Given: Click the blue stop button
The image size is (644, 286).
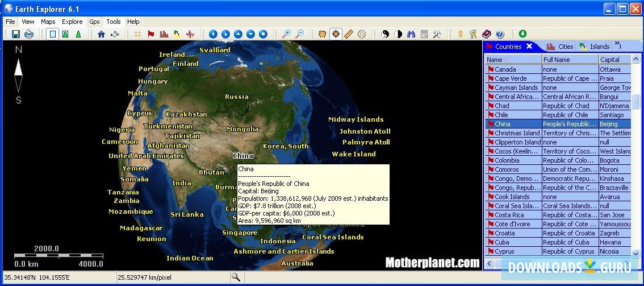Looking at the screenshot, I should click(264, 34).
